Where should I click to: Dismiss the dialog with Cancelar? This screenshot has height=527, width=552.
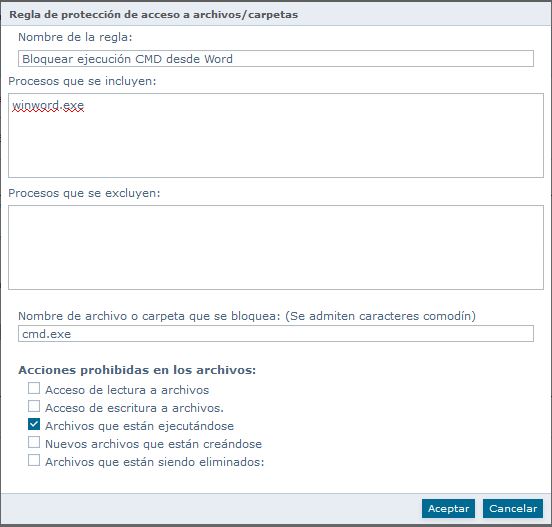(513, 508)
